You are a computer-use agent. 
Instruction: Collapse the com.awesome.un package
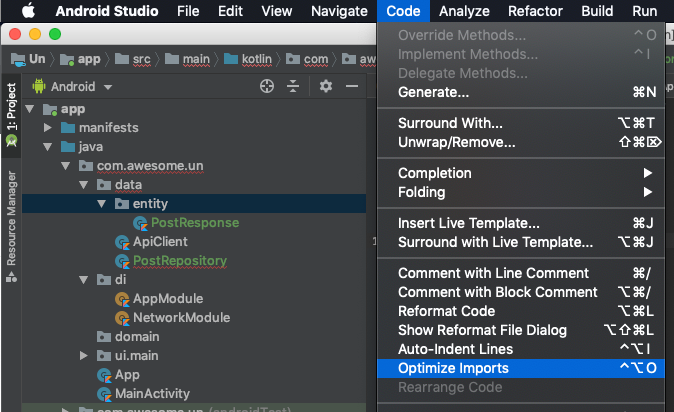[x=66, y=166]
